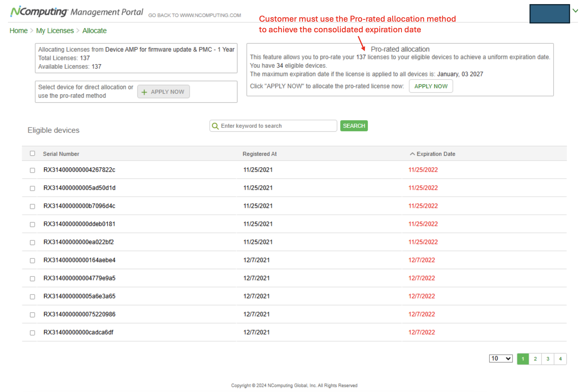The width and height of the screenshot is (587, 392).
Task: Click expiration 11/25/2022 for RX314000000004267822c
Action: [423, 170]
